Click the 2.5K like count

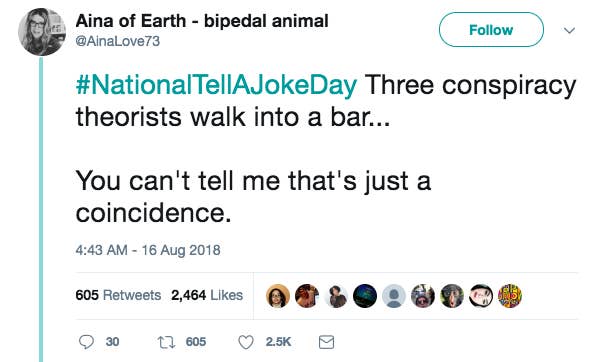tap(278, 342)
